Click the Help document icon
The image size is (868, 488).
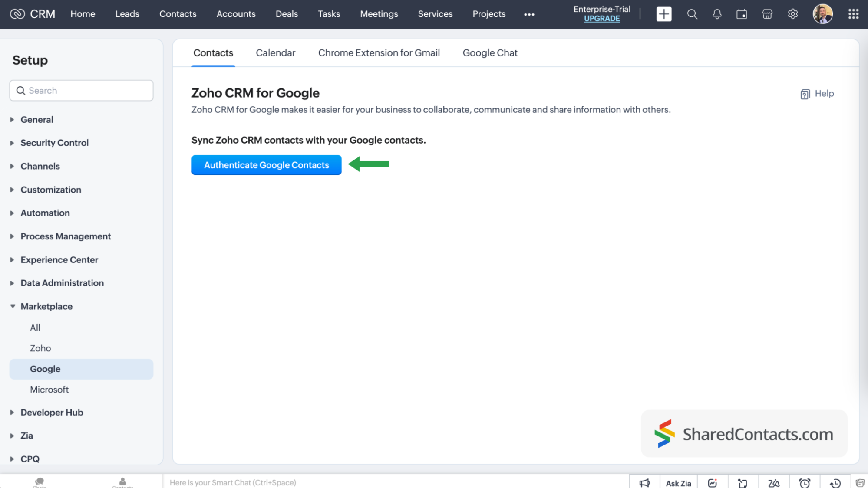[805, 94]
